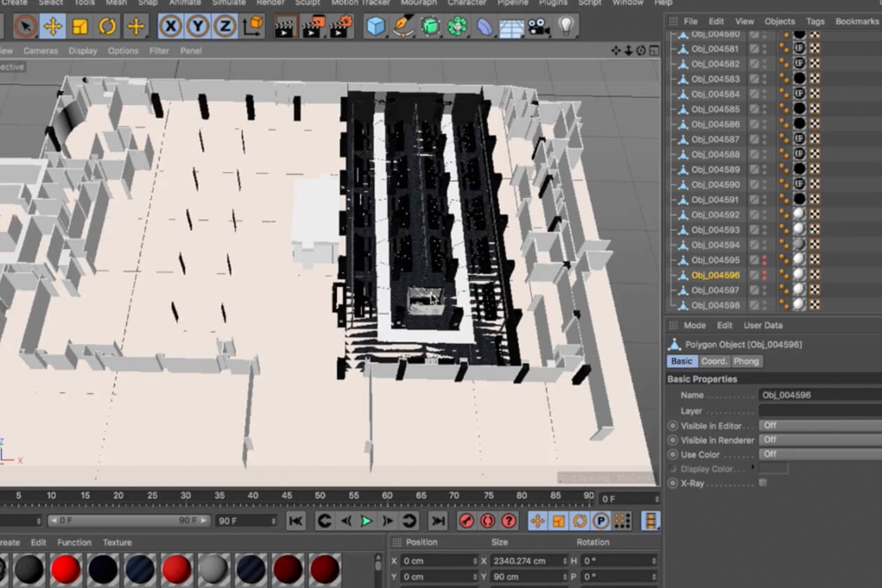Image resolution: width=882 pixels, height=588 pixels.
Task: Open the viewport Filter menu
Action: [159, 51]
